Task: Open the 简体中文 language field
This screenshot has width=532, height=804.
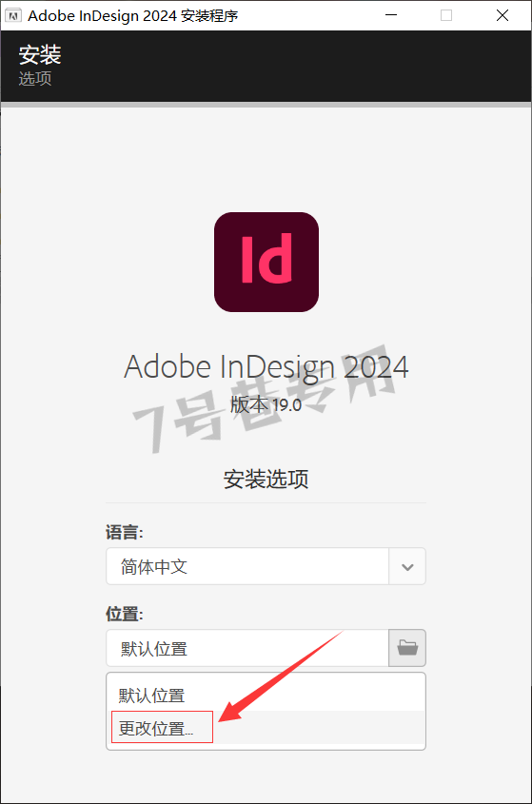Action: pyautogui.click(x=247, y=566)
